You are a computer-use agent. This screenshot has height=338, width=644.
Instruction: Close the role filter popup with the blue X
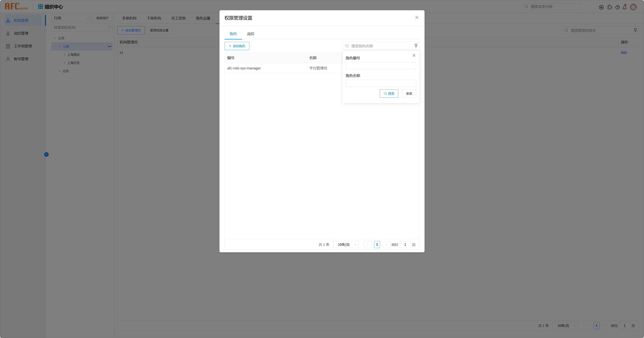pos(414,56)
